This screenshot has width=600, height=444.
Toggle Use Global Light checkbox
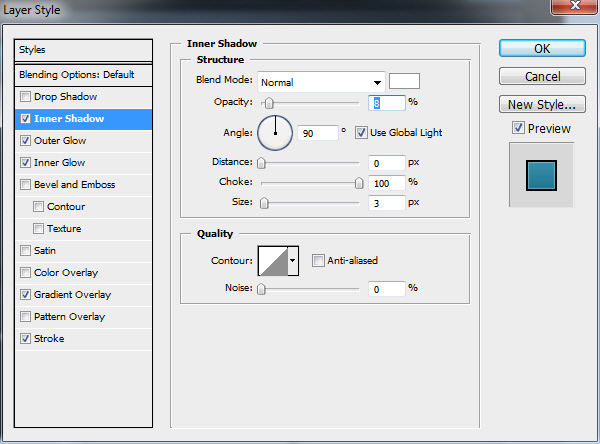361,133
